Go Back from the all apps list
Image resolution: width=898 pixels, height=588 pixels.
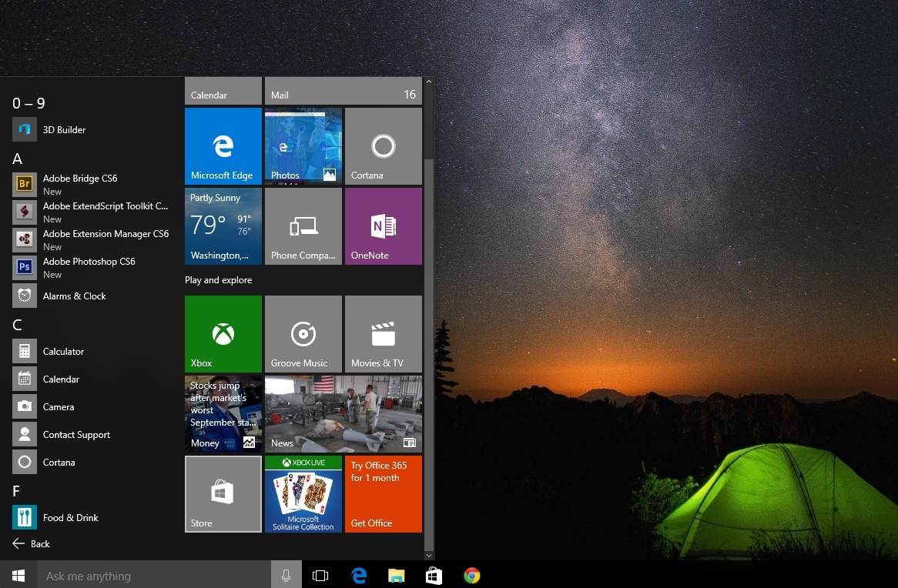click(32, 544)
